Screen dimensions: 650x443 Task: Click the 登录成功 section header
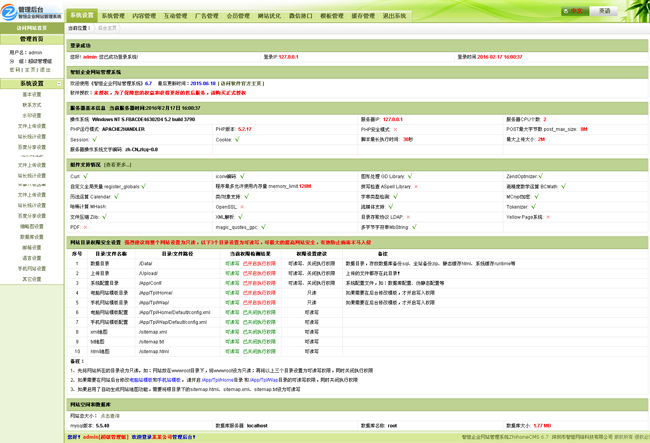pyautogui.click(x=357, y=46)
